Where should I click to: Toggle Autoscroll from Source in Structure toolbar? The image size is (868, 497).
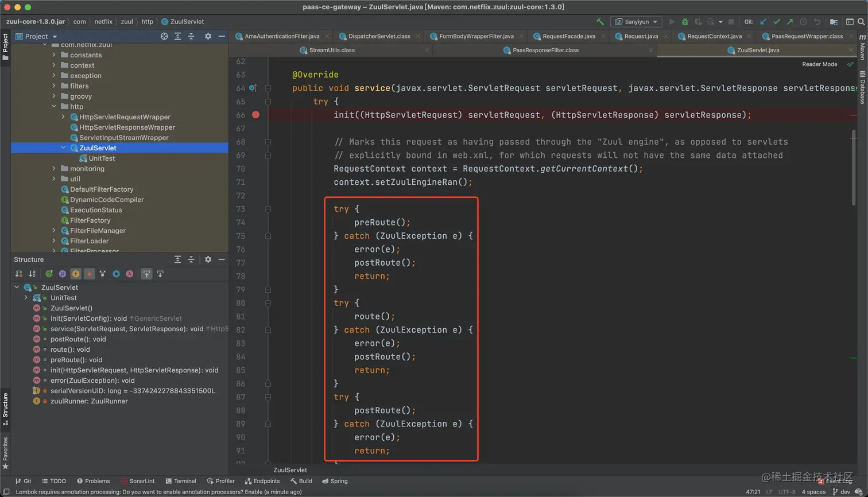click(x=160, y=274)
